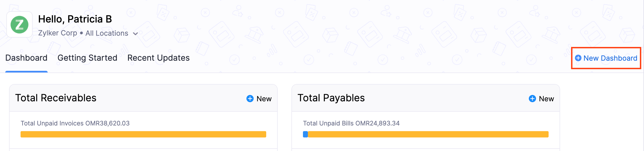This screenshot has width=644, height=151.
Task: Click the Total Payables card title
Action: click(331, 98)
